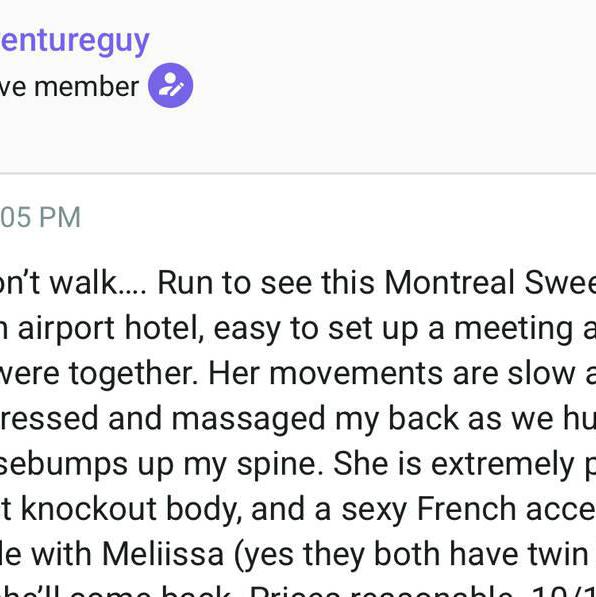The image size is (596, 597).
Task: Click the purple user-edit badge icon
Action: pyautogui.click(x=170, y=86)
